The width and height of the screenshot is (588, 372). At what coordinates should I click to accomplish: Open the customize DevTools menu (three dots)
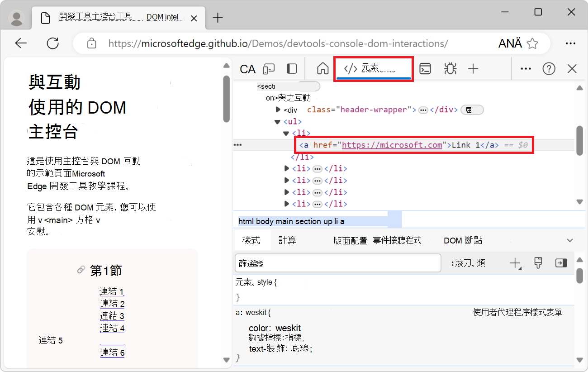coord(526,68)
